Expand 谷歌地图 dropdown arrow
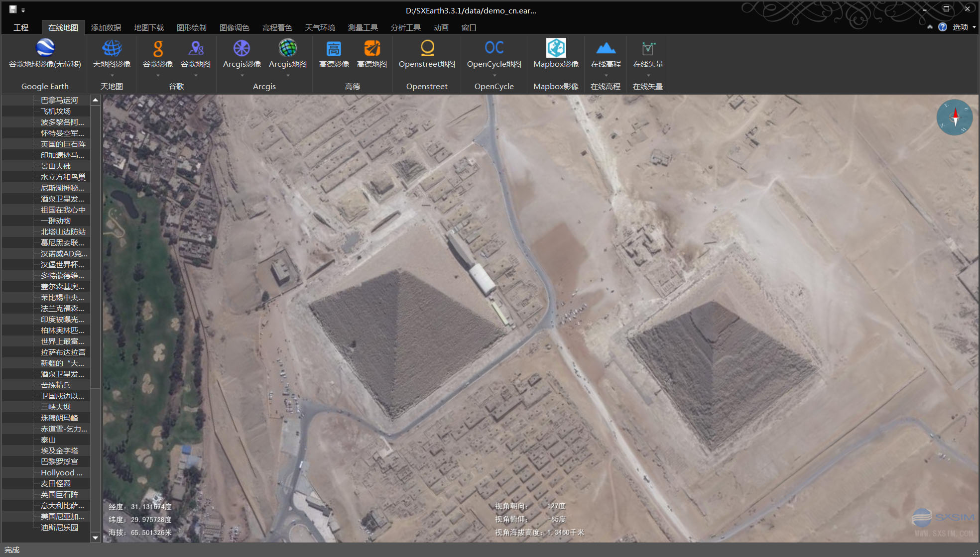Viewport: 980px width, 557px height. tap(196, 76)
